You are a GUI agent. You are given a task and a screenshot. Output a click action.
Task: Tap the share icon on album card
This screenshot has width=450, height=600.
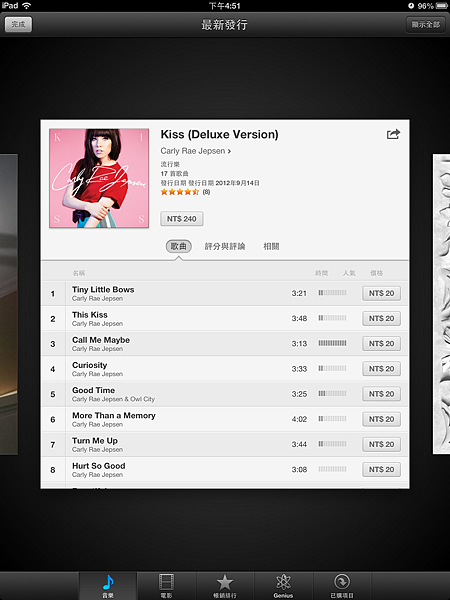[x=393, y=134]
